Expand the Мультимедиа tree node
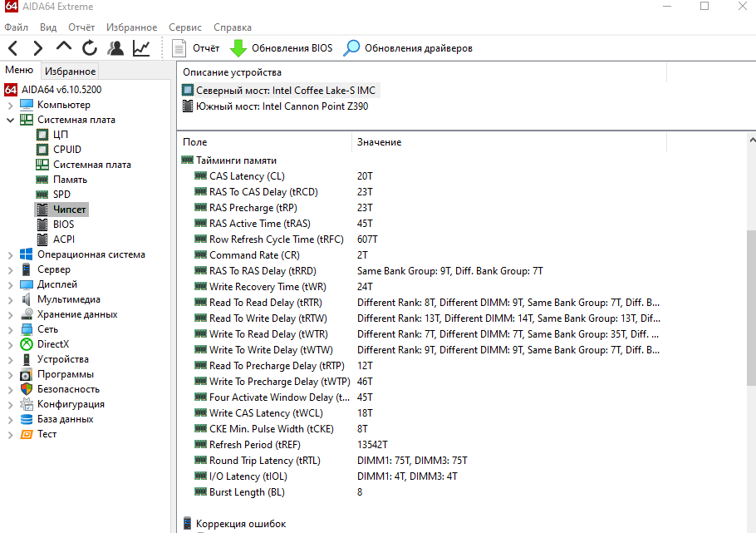The width and height of the screenshot is (756, 533). click(x=10, y=299)
